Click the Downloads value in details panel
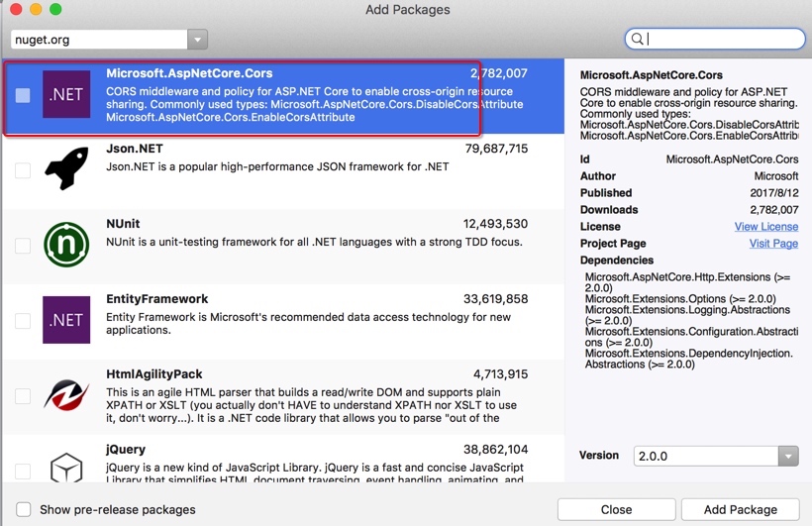The height and width of the screenshot is (526, 812). point(774,210)
